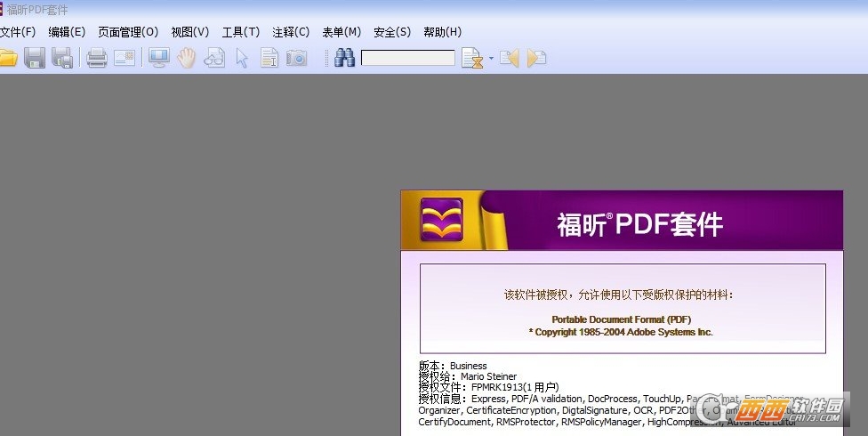
Task: Open the 页面管理(O) menu
Action: tap(128, 32)
